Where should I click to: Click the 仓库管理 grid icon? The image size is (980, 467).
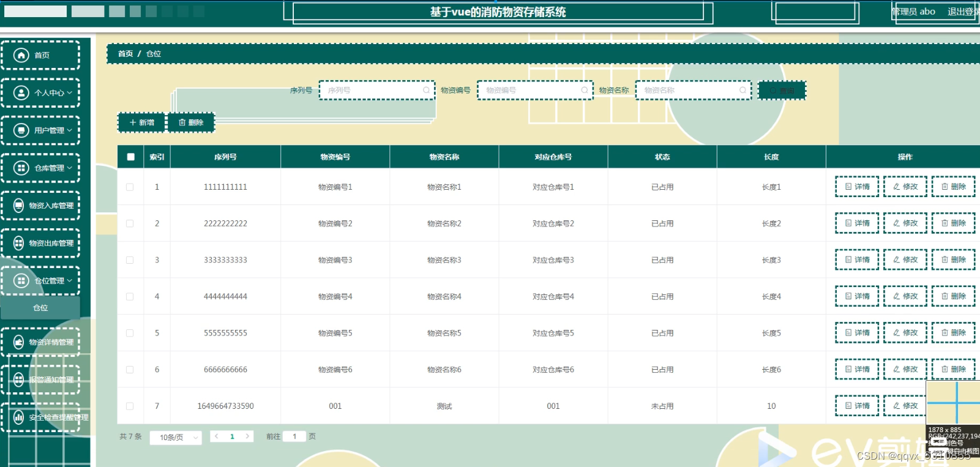[21, 168]
